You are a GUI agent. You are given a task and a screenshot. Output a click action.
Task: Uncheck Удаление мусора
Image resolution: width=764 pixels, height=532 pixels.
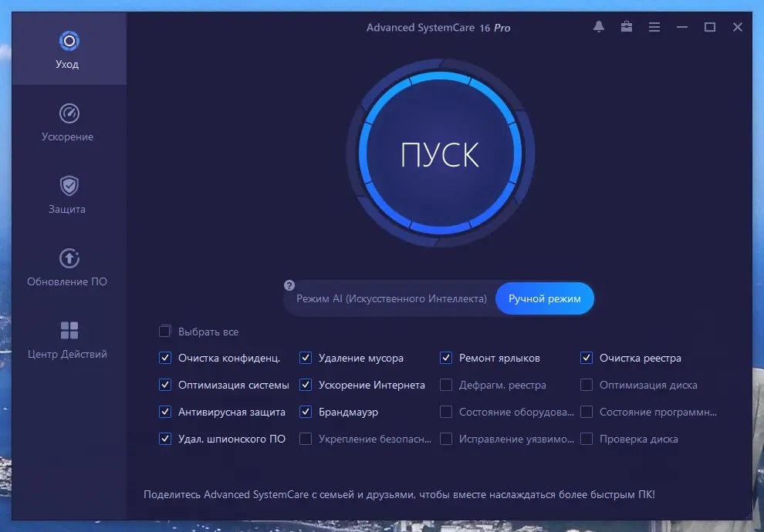point(306,358)
